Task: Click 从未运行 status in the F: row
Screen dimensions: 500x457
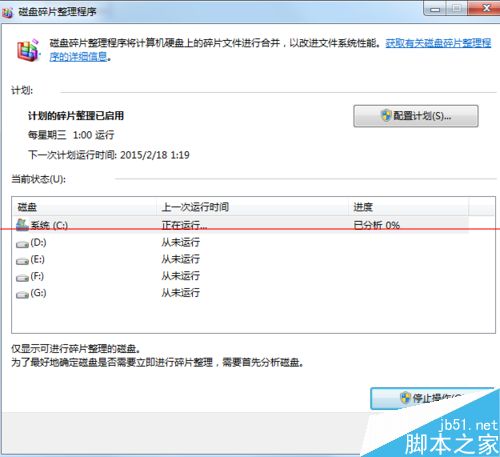Action: 181,276
